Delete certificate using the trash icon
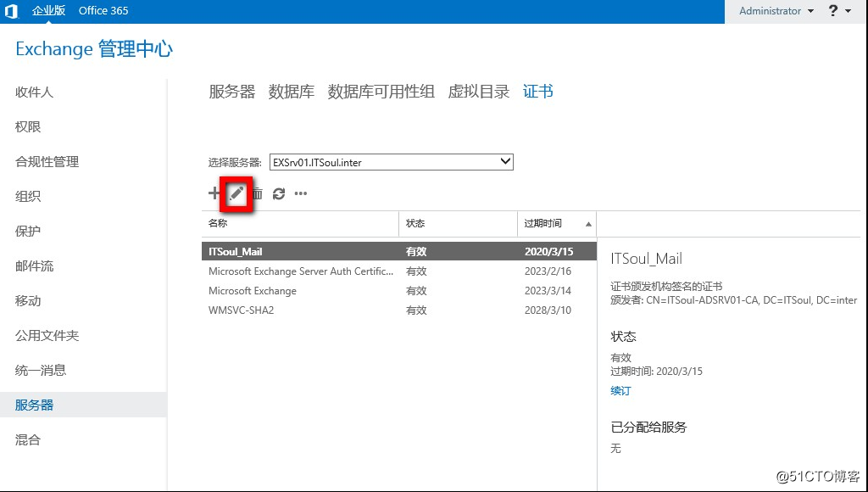Screen dimensions: 868x492 (258, 193)
